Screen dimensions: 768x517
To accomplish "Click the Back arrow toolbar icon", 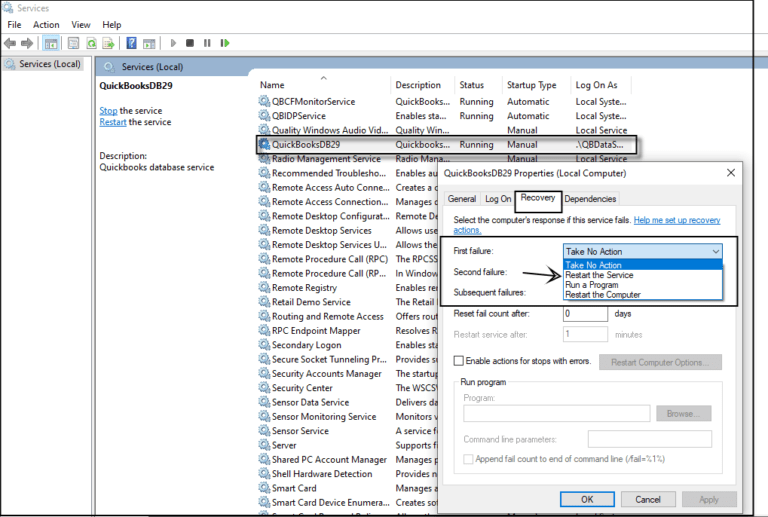I will point(10,43).
